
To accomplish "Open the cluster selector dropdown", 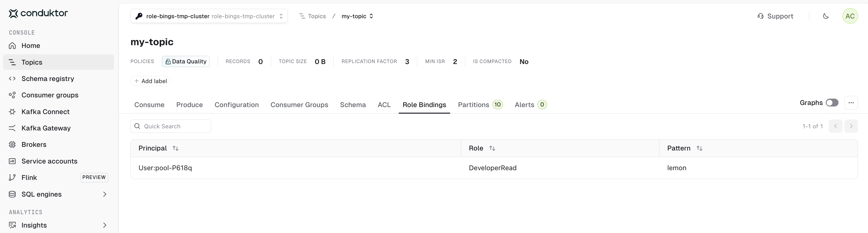I will [x=209, y=16].
